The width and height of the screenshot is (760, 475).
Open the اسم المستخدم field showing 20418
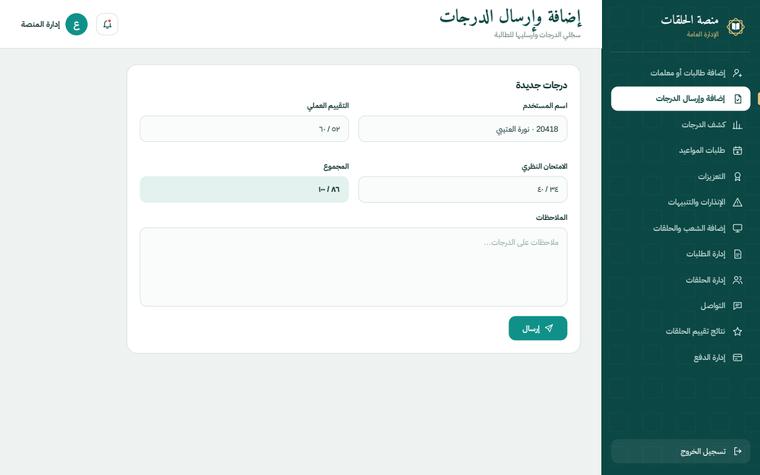coord(462,129)
